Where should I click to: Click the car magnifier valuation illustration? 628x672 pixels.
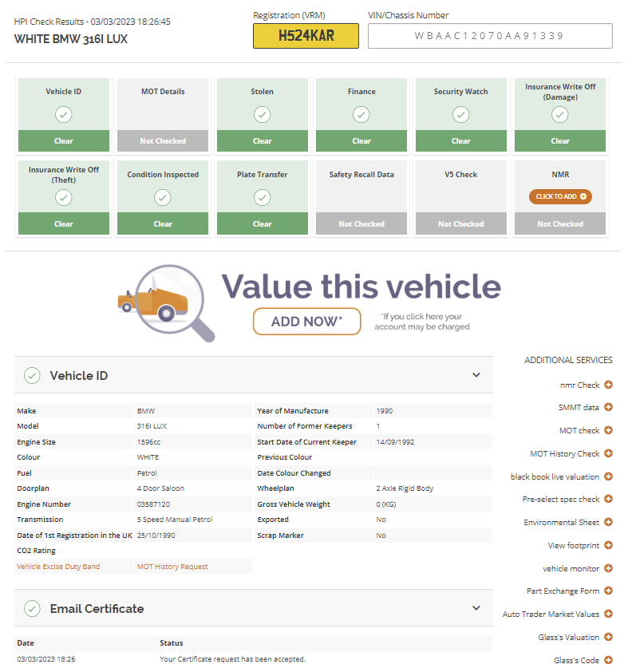coord(166,302)
